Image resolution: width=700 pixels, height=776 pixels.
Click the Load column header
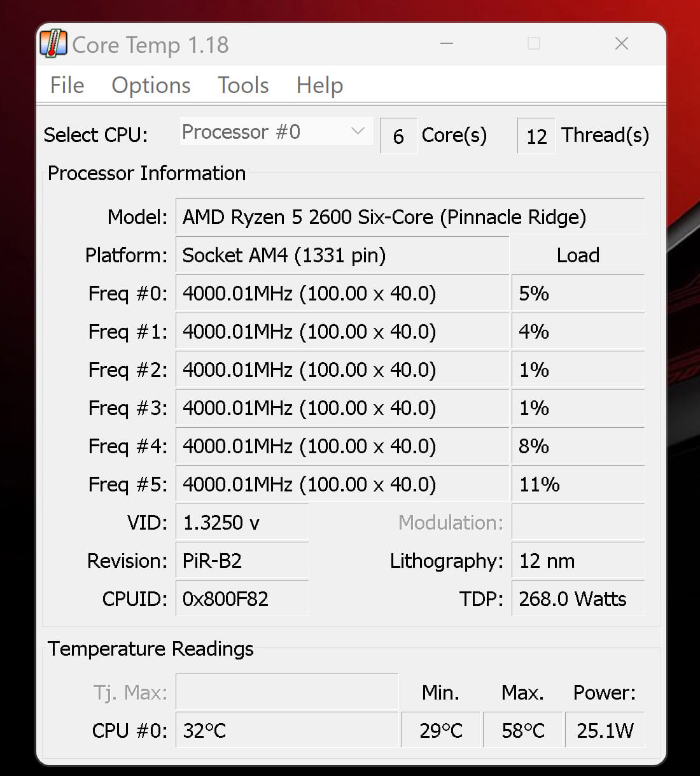(x=578, y=255)
